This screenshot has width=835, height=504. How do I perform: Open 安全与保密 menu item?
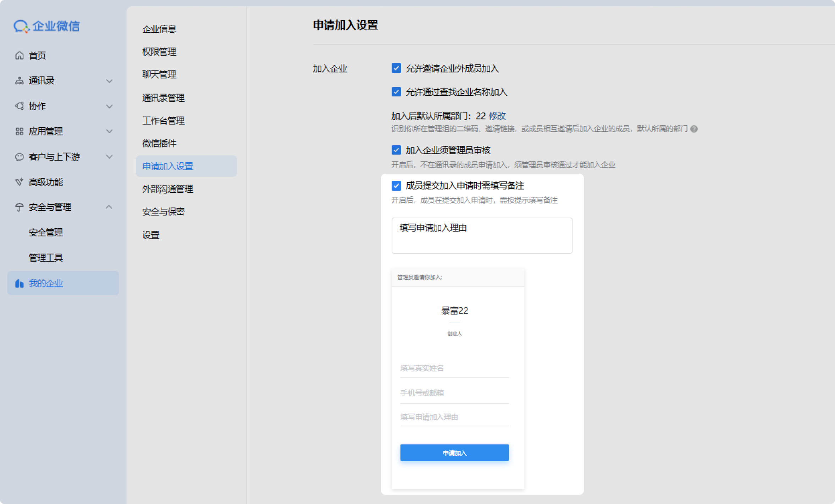[x=164, y=212]
